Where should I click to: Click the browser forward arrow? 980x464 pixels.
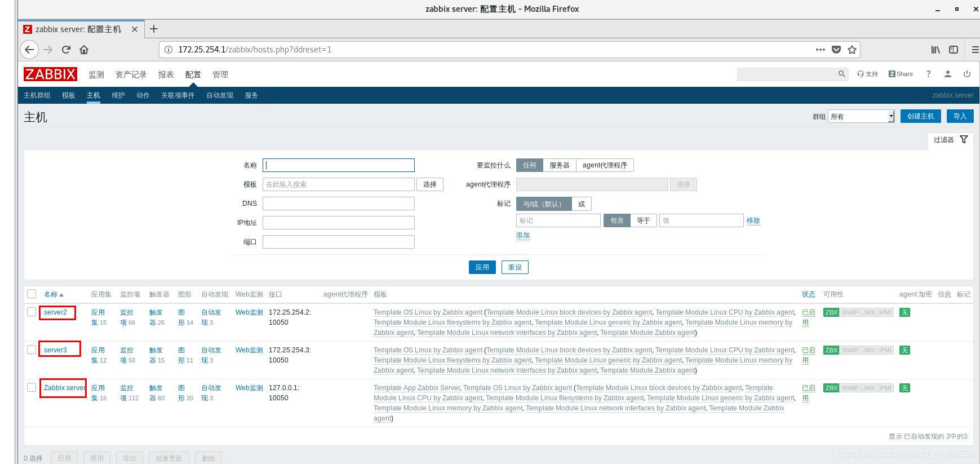48,50
